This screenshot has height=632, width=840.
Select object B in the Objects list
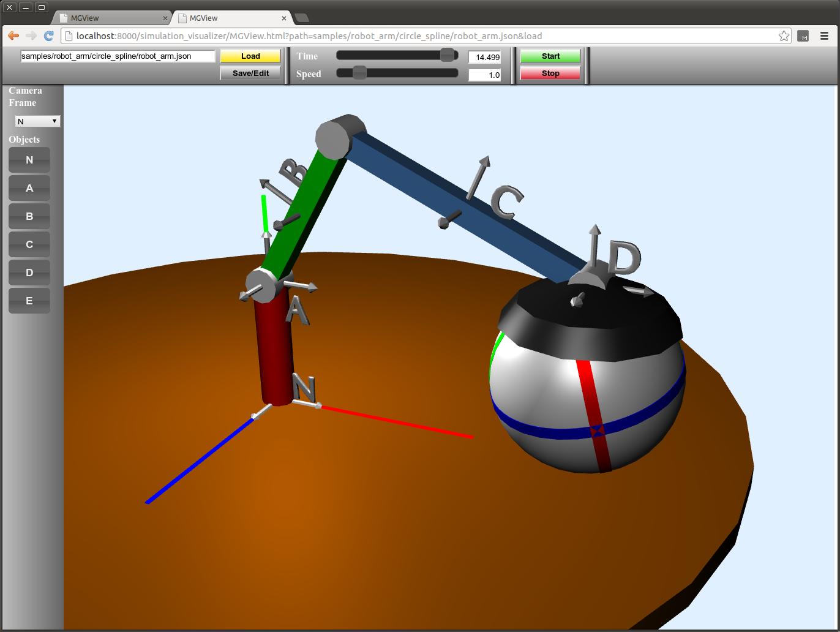(x=29, y=216)
